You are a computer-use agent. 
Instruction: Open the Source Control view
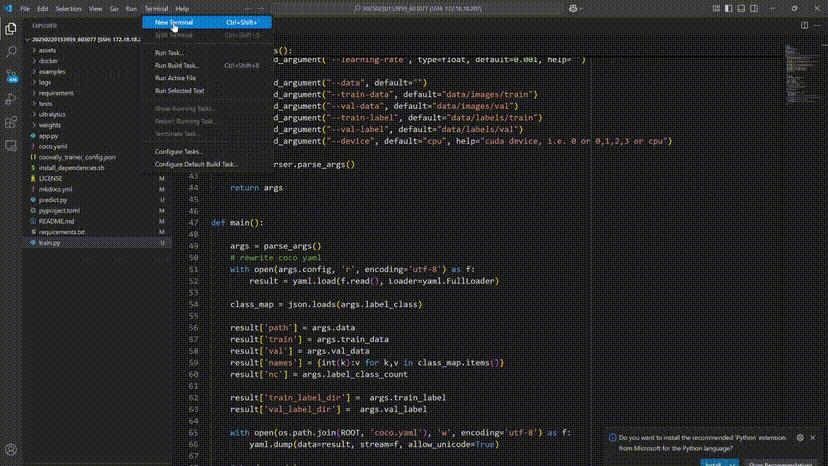pos(11,75)
